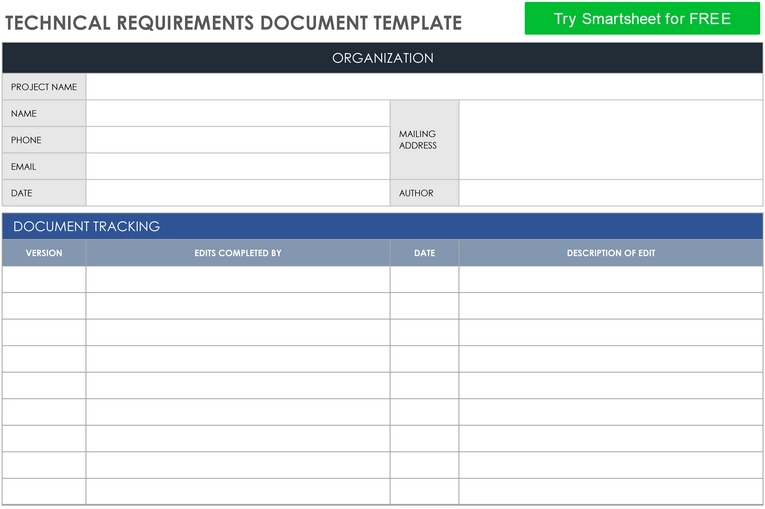Click the NAME label cell
Viewport: 765px width, 509px height.
tap(44, 113)
